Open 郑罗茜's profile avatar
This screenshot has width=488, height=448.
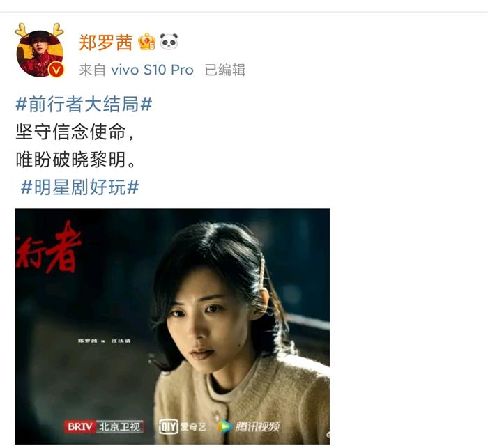40,54
